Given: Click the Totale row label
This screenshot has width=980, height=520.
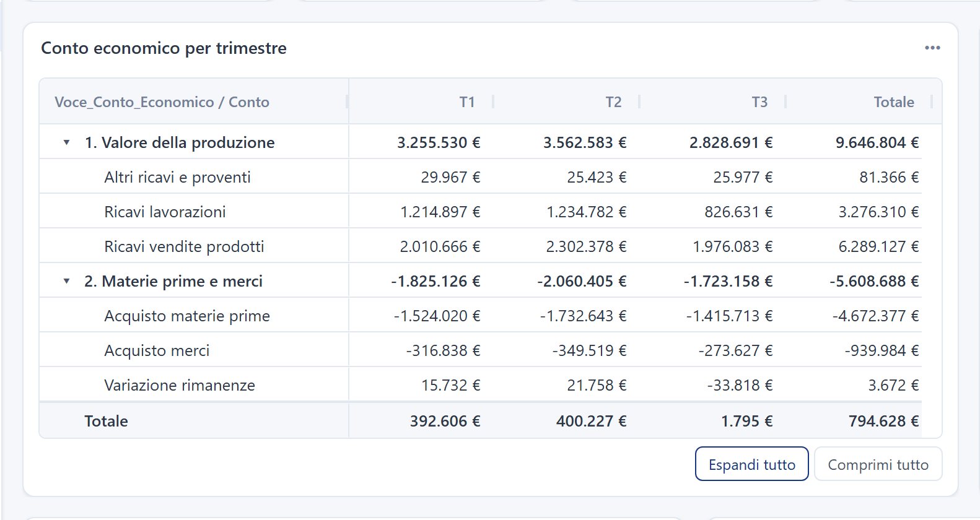Looking at the screenshot, I should [x=106, y=422].
